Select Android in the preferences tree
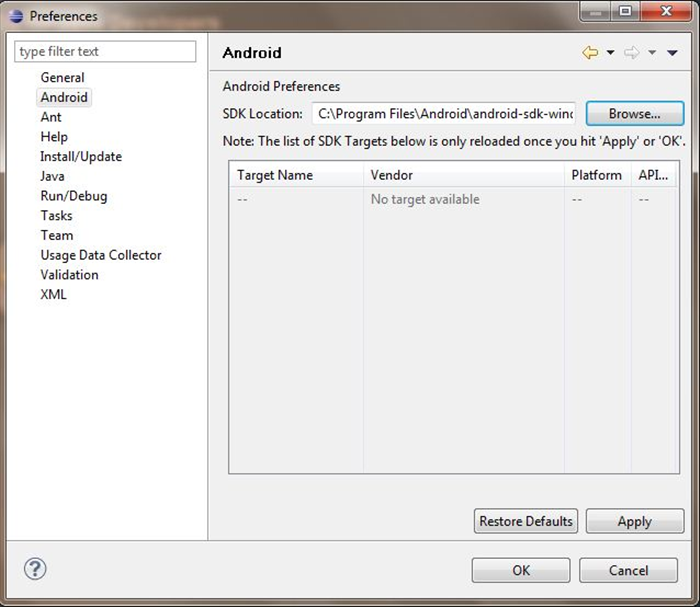Viewport: 700px width, 607px height. coord(64,97)
